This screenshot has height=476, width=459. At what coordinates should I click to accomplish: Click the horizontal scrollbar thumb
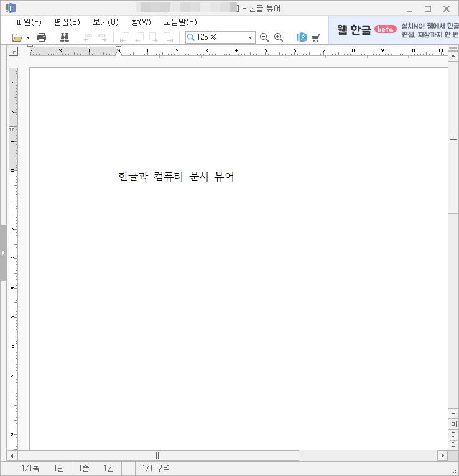point(159,455)
